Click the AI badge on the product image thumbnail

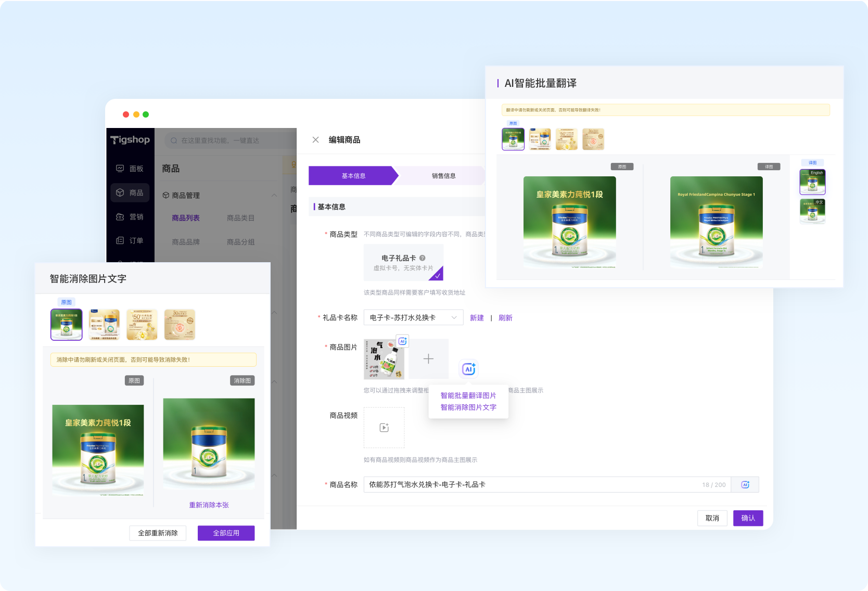pos(402,341)
